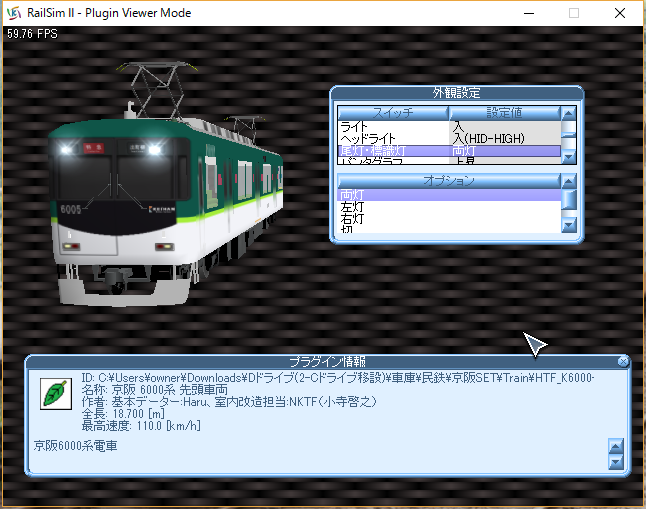The height and width of the screenshot is (509, 646).
Task: Click the 59.76 FPS counter
Action: 32,34
